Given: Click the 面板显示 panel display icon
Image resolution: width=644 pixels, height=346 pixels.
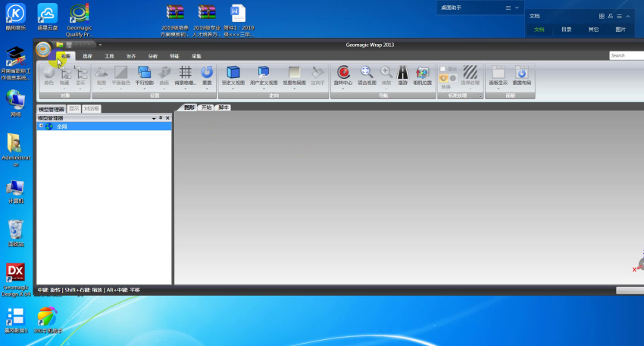Looking at the screenshot, I should pos(499,73).
